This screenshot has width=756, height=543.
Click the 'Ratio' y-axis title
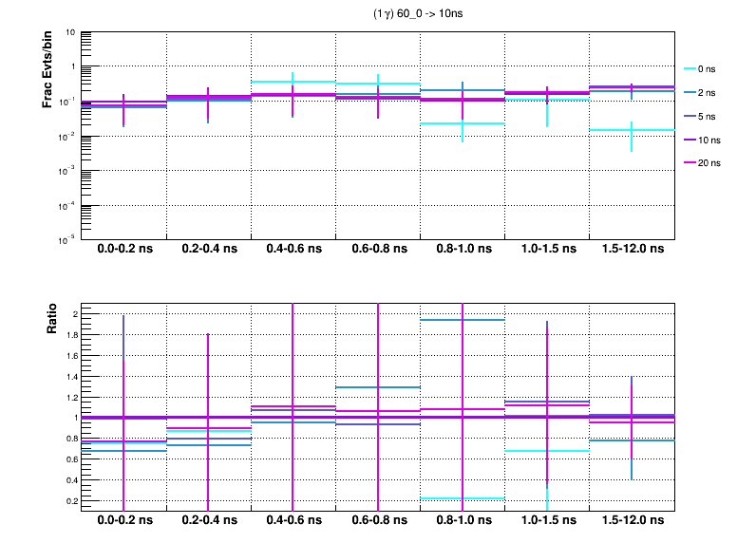(x=53, y=319)
